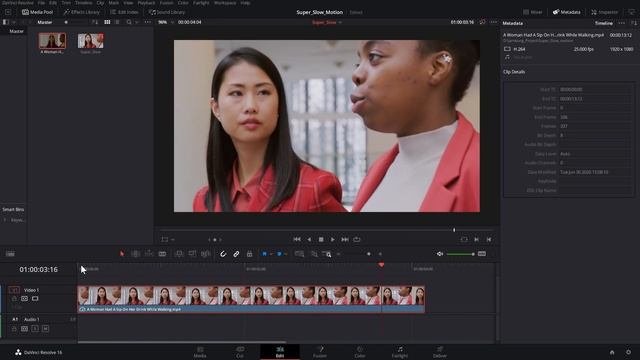Open the viewer transform overlay dropdown
The height and width of the screenshot is (360, 640).
(173, 240)
